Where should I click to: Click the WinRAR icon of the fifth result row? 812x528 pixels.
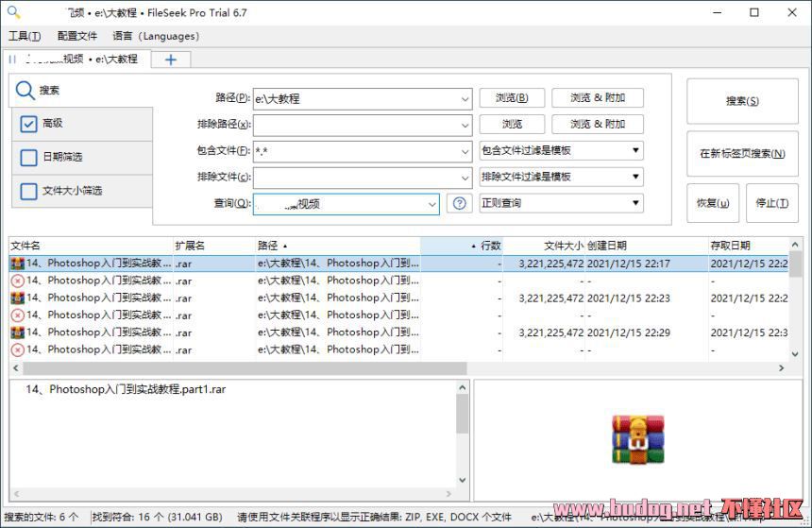coord(18,332)
